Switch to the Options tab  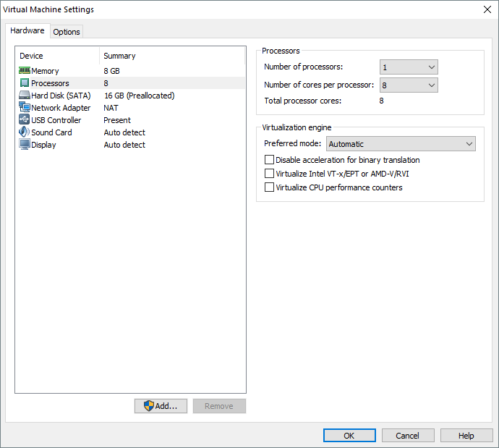[67, 32]
